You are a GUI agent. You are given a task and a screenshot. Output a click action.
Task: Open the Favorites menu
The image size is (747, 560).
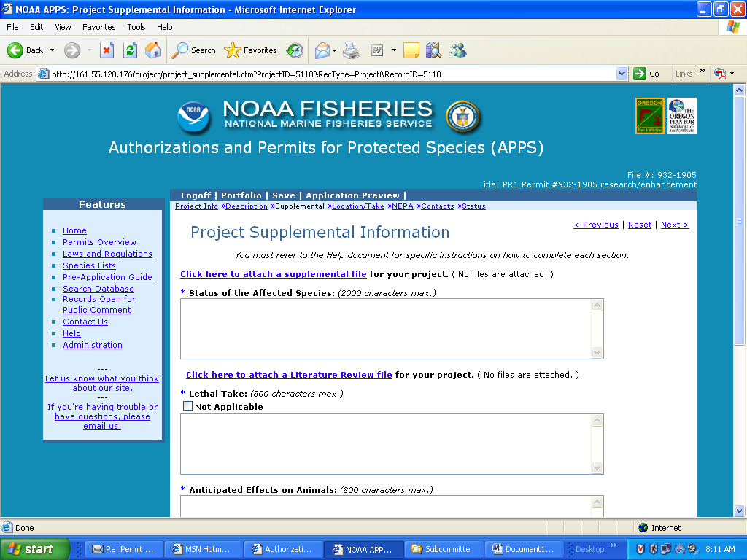point(98,27)
